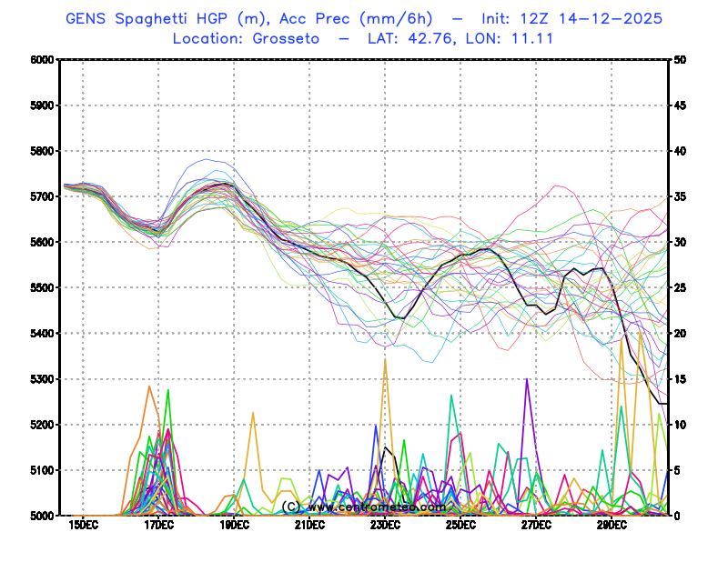Select the 21DEC date label
Viewport: 728px width, 562px height.
pyautogui.click(x=308, y=525)
